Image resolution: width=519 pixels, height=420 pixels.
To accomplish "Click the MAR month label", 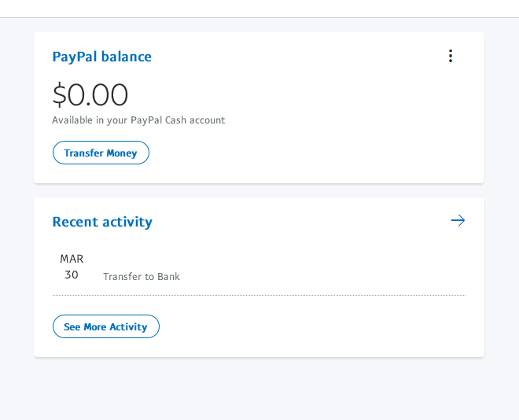I will click(72, 259).
